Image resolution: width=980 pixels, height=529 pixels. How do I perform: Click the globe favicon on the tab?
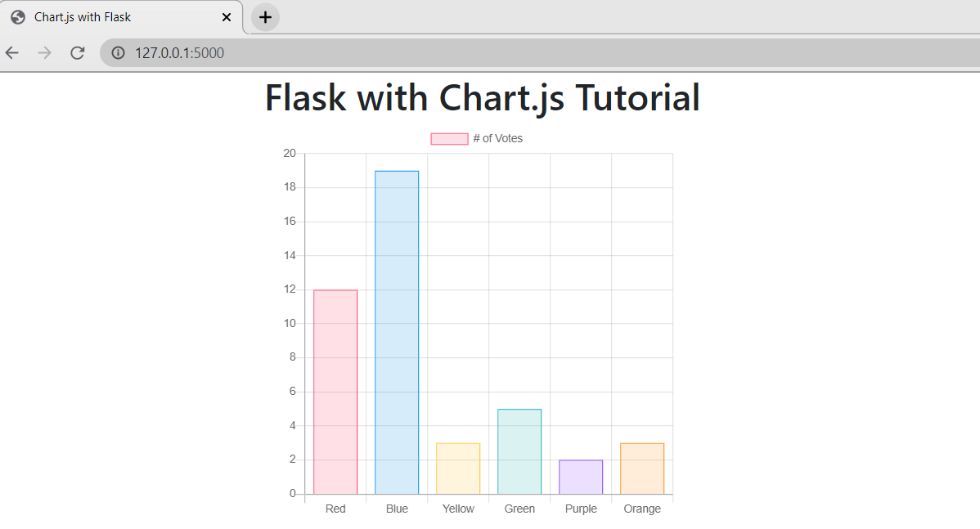pyautogui.click(x=18, y=17)
